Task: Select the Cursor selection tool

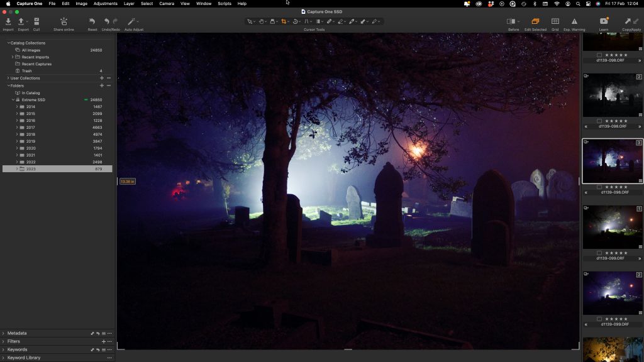Action: 249,21
